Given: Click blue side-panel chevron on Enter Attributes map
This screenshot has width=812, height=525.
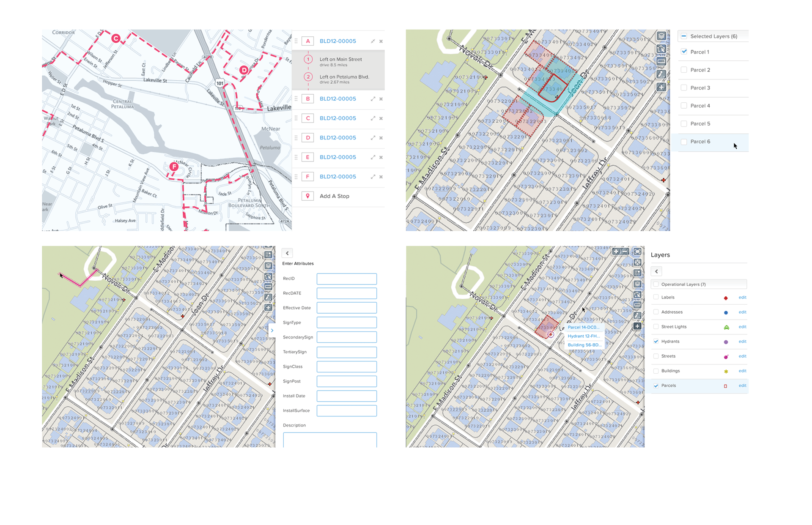Looking at the screenshot, I should [272, 331].
